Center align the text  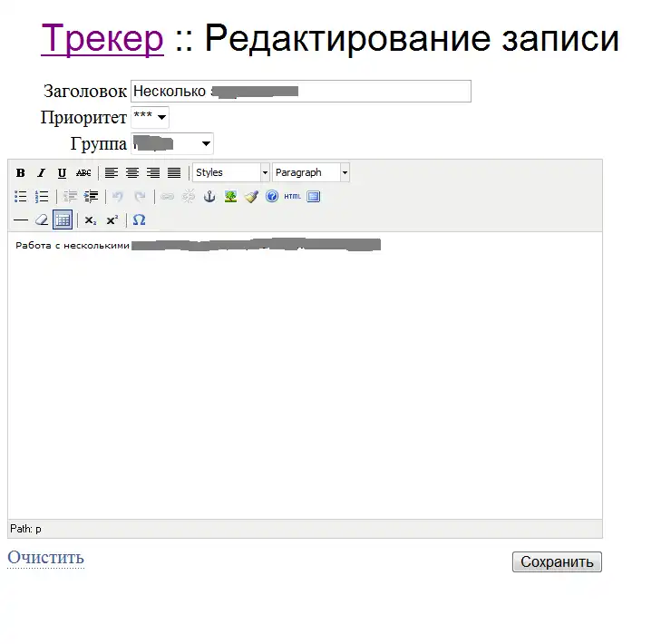tap(132, 173)
